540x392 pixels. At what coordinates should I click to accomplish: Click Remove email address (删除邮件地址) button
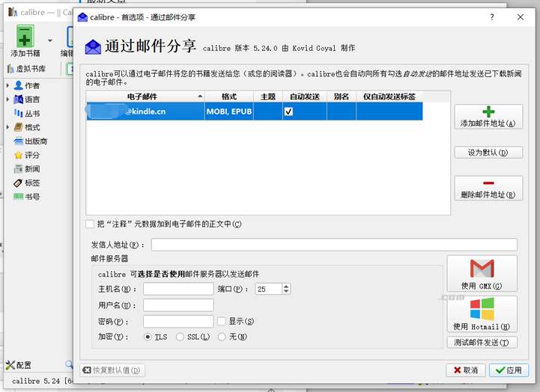point(488,188)
